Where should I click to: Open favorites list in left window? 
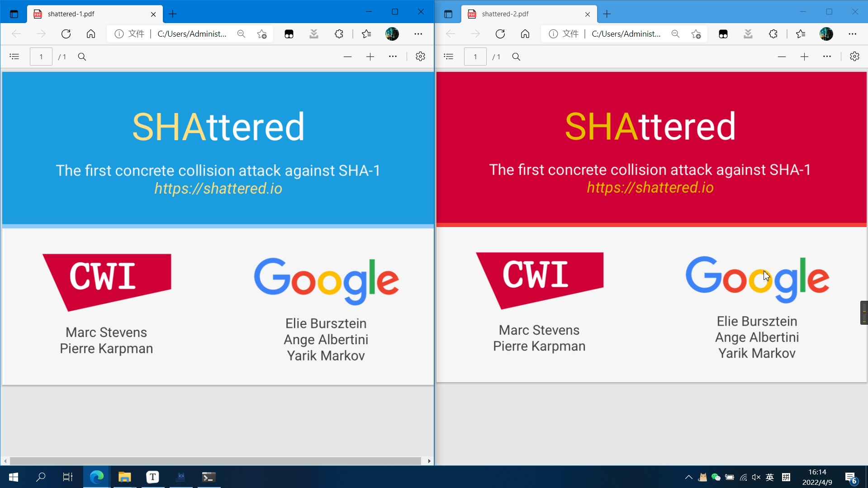[x=366, y=34]
